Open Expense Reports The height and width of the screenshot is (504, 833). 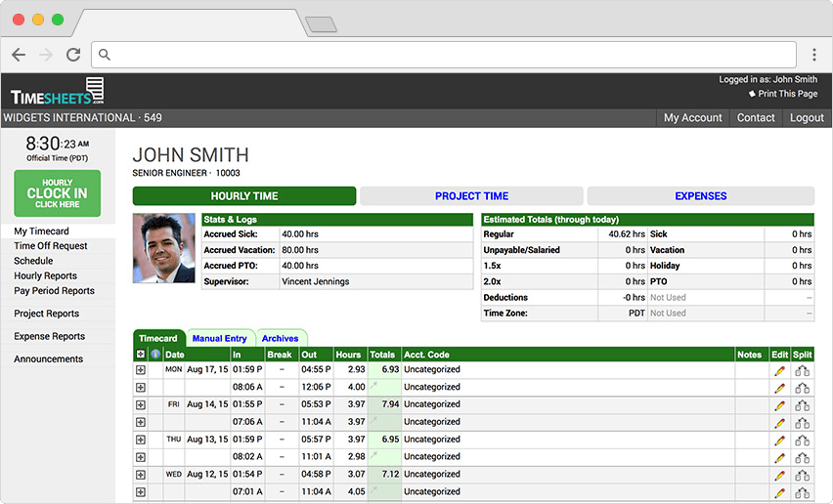click(x=50, y=336)
